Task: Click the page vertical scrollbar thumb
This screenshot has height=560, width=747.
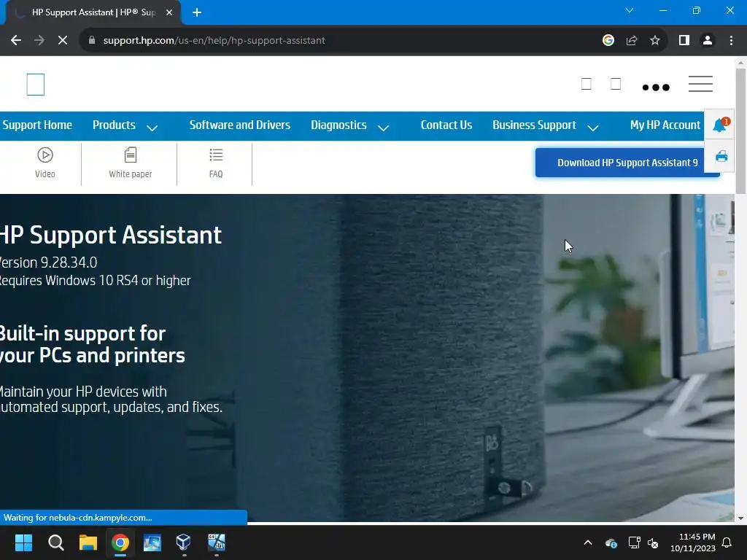Action: 740,131
